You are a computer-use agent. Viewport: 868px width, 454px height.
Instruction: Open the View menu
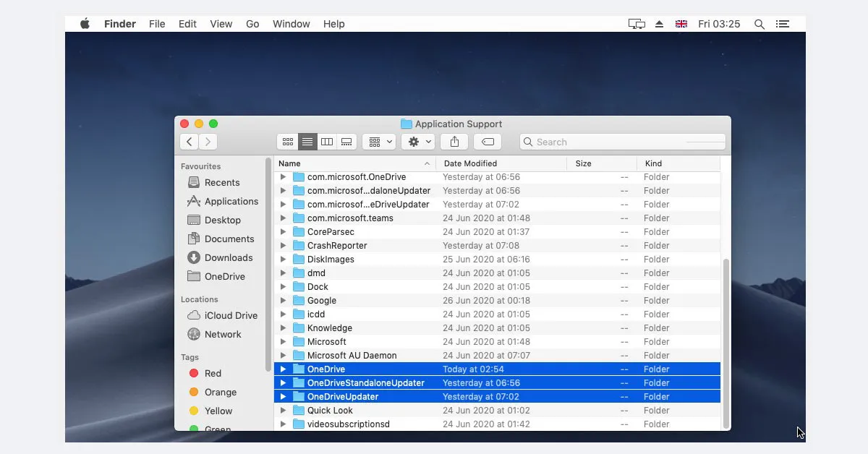pos(221,24)
